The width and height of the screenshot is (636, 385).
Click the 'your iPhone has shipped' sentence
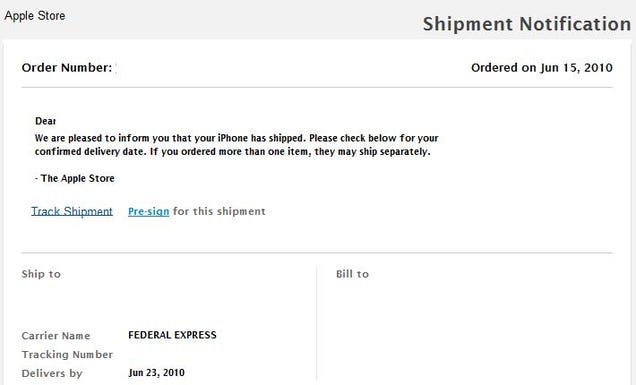(236, 138)
